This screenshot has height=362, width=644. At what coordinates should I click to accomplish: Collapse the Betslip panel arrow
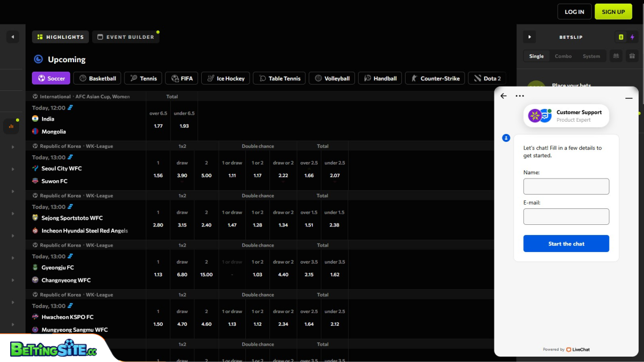tap(530, 37)
